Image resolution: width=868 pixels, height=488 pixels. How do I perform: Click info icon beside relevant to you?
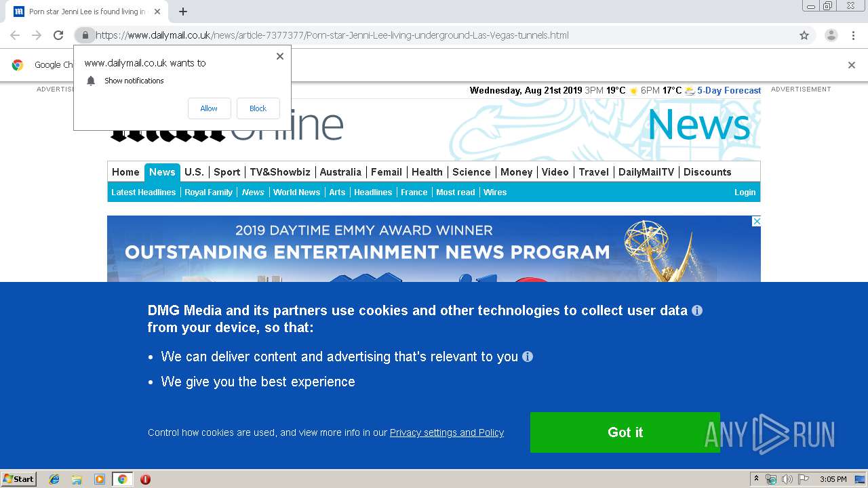pyautogui.click(x=528, y=357)
